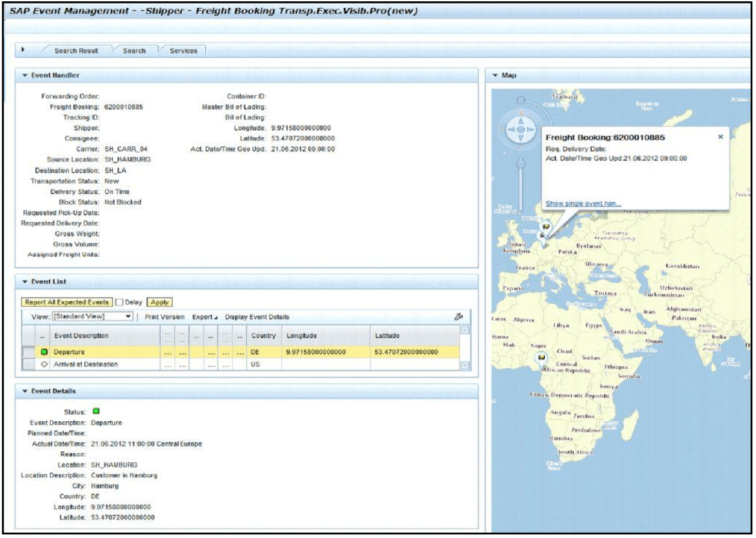
Task: Click the Latitude column header
Action: tap(414, 336)
